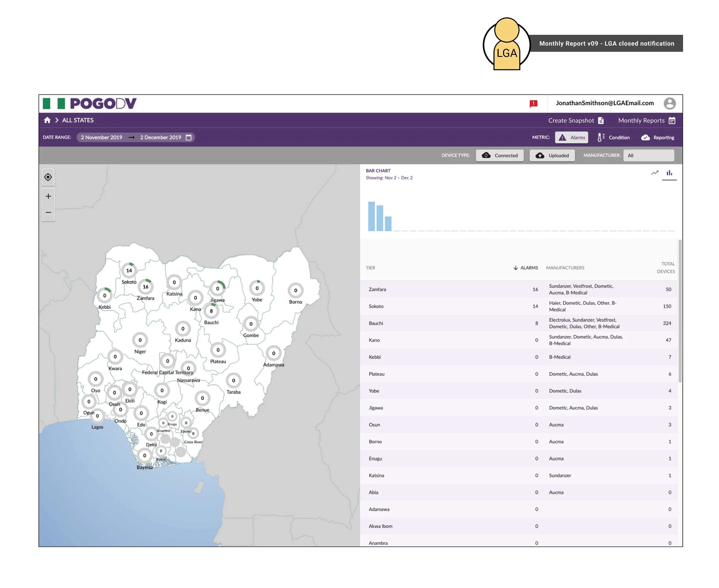Click the Borno map marker

tap(295, 290)
